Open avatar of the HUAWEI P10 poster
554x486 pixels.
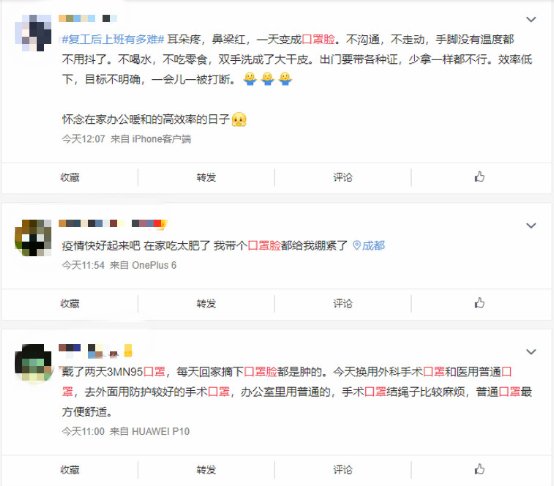click(33, 362)
